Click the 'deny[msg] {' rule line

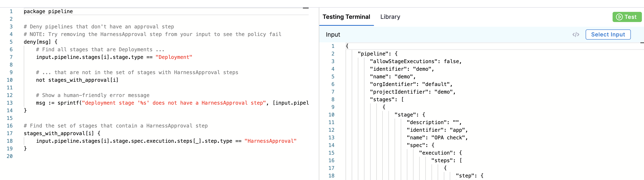pos(41,42)
